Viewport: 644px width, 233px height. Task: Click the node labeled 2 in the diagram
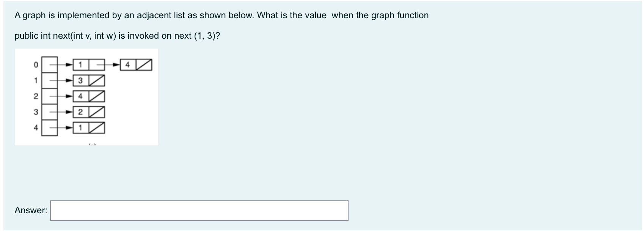[35, 96]
